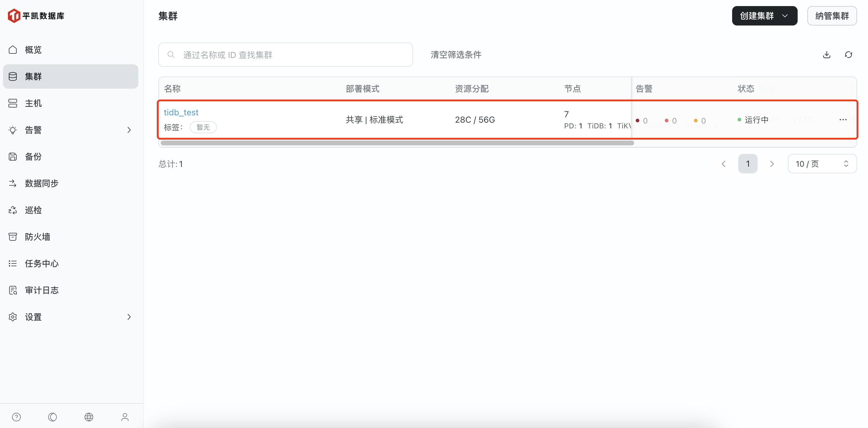
Task: Open 备份 in the sidebar
Action: click(33, 157)
